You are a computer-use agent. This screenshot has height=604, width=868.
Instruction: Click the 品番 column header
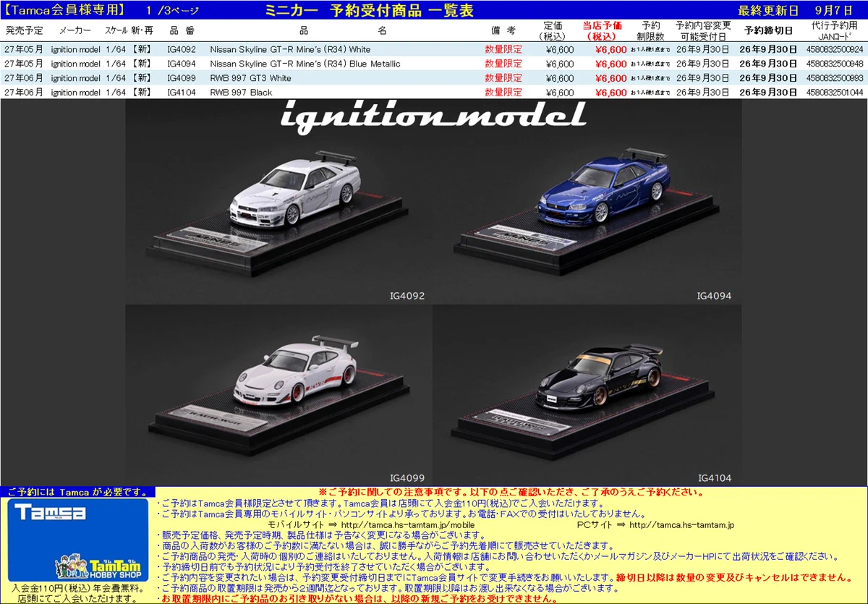click(x=182, y=30)
